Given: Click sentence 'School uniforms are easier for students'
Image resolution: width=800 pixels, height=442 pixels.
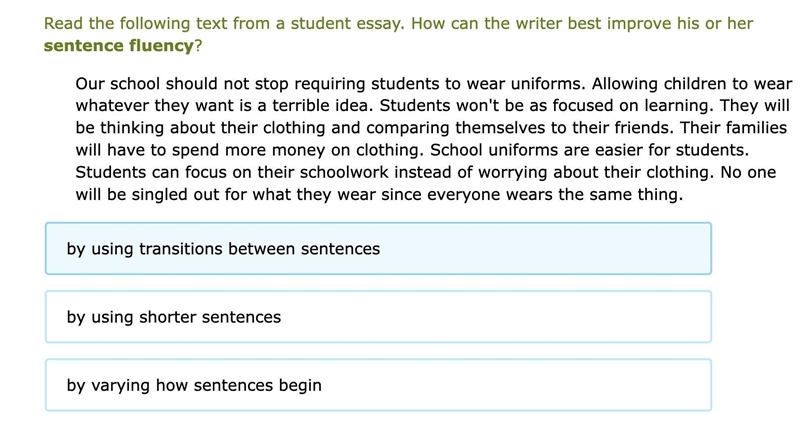Looking at the screenshot, I should click(589, 150).
